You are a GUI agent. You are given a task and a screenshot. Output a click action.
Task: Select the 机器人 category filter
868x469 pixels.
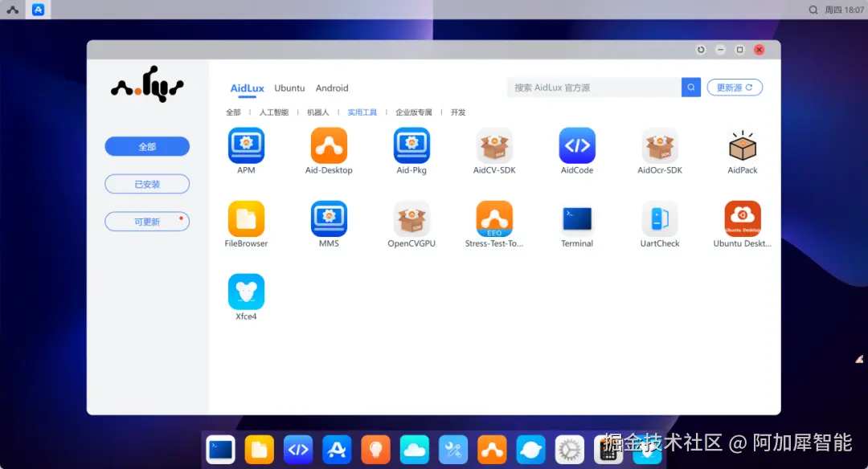317,112
